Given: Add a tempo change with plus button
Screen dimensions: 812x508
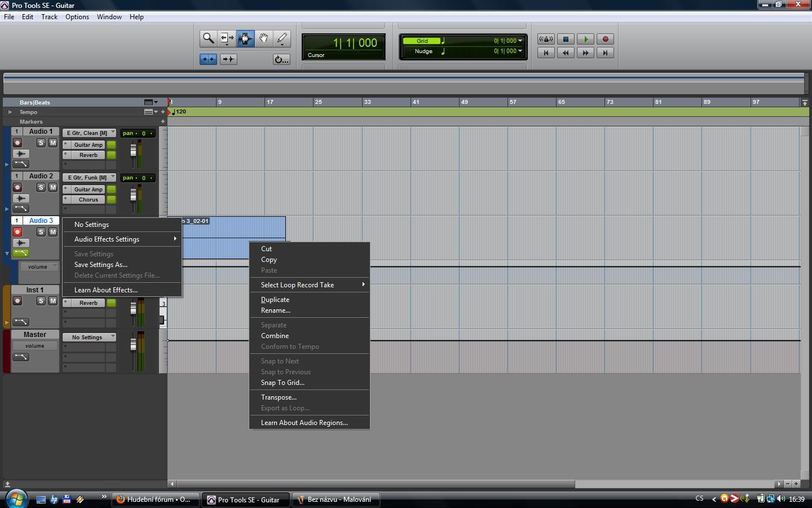Looking at the screenshot, I should click(163, 112).
